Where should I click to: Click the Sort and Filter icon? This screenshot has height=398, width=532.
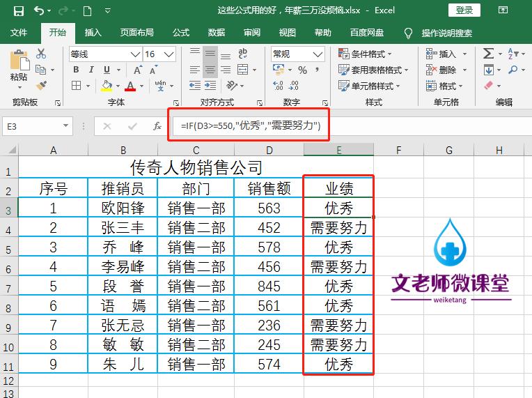pos(513,54)
